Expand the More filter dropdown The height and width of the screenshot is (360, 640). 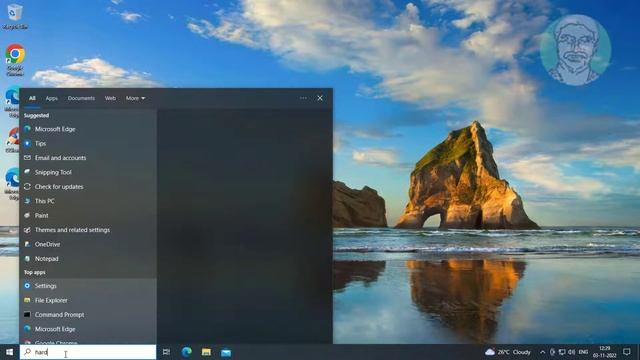(x=135, y=98)
